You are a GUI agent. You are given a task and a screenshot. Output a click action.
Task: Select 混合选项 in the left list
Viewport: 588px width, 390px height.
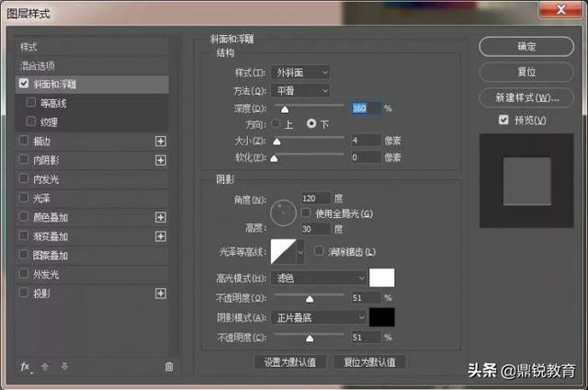click(x=92, y=66)
